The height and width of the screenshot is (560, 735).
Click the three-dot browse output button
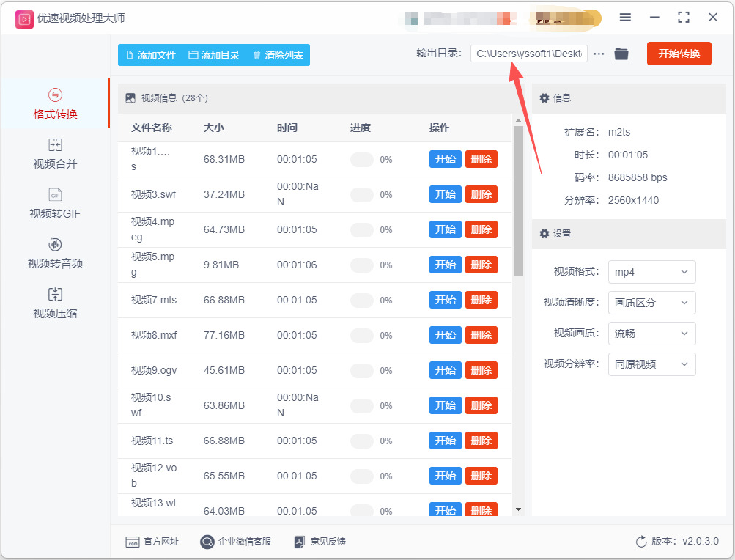(599, 54)
